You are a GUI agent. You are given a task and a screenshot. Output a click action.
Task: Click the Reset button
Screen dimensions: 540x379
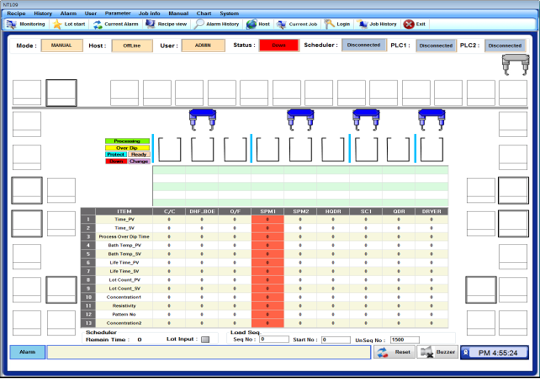[x=394, y=352]
